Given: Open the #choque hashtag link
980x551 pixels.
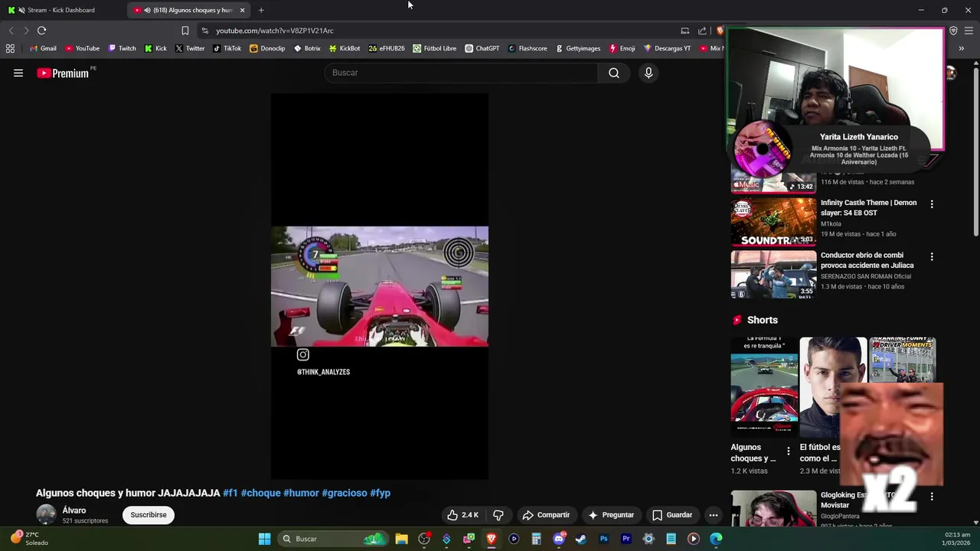Looking at the screenshot, I should click(260, 493).
